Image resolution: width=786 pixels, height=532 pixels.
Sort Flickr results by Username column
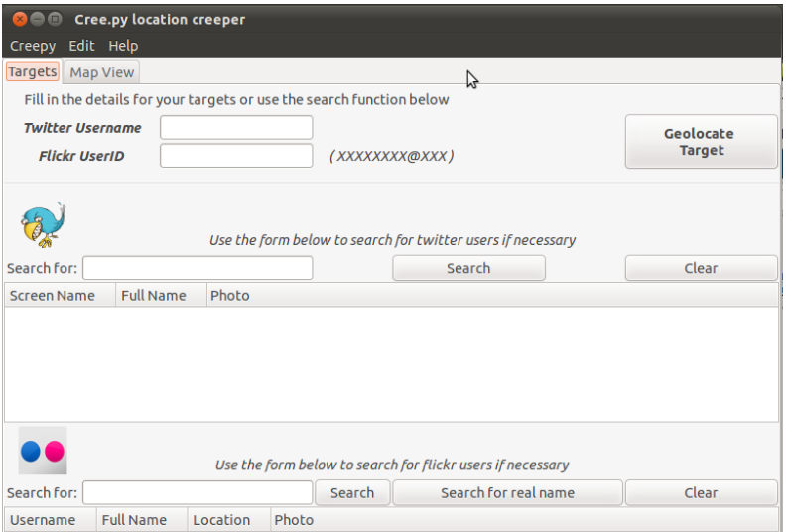[51, 520]
